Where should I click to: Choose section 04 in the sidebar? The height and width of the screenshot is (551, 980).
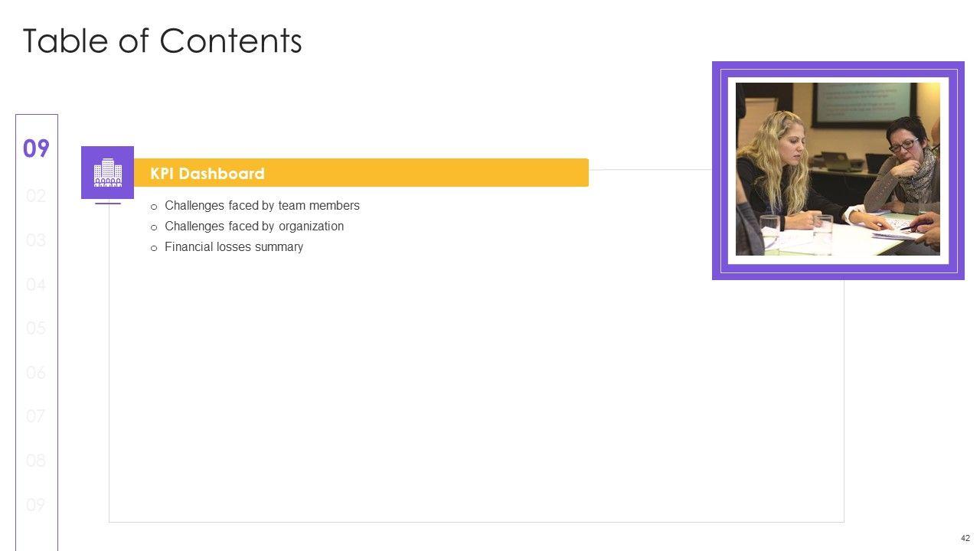tap(36, 285)
